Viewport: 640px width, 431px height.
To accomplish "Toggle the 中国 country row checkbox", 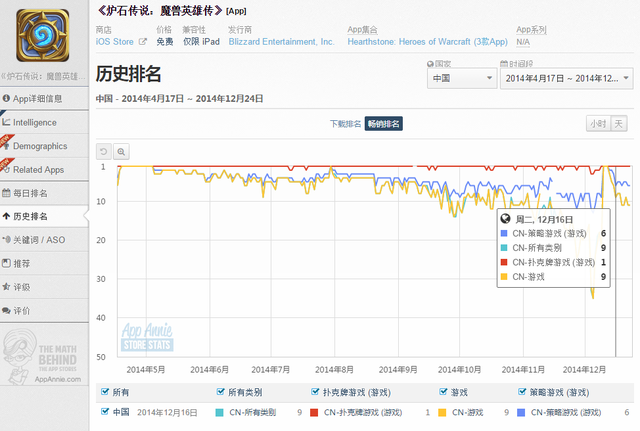I will coord(104,411).
